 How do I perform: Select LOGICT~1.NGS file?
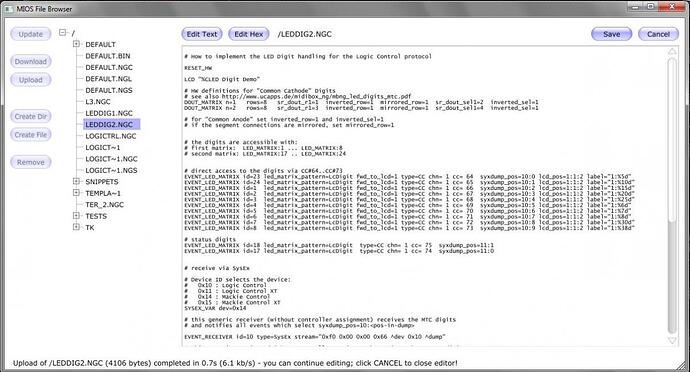[111, 170]
